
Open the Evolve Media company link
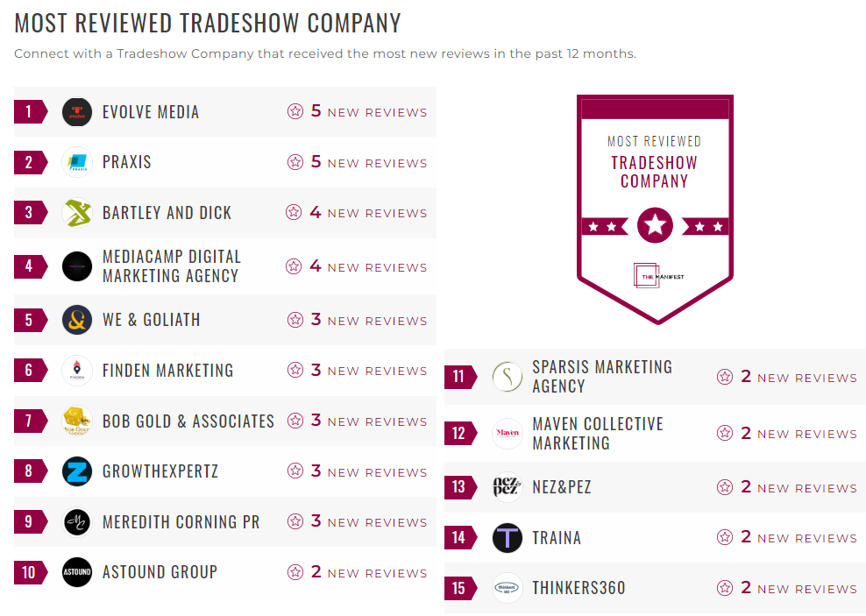[x=151, y=112]
